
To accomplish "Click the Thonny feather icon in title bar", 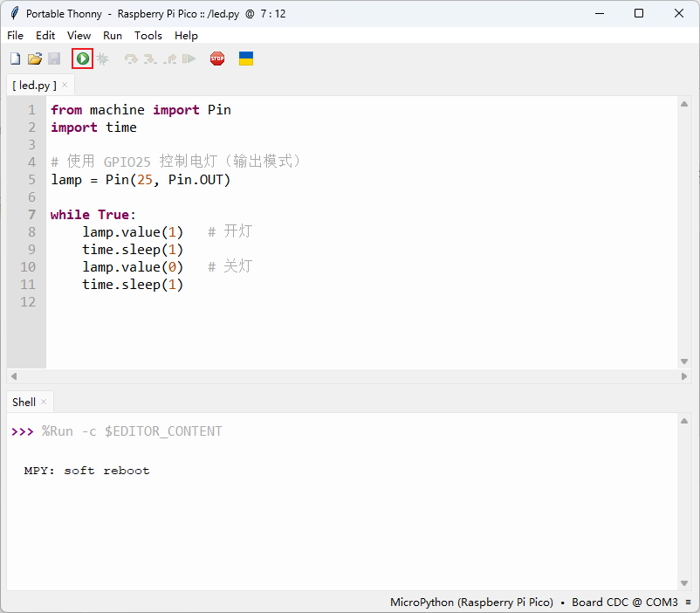I will point(15,13).
